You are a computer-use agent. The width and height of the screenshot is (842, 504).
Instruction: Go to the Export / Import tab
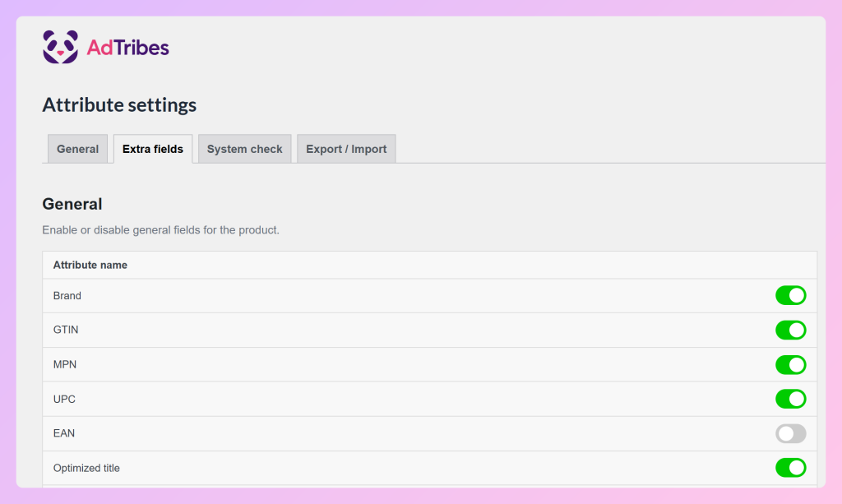346,149
